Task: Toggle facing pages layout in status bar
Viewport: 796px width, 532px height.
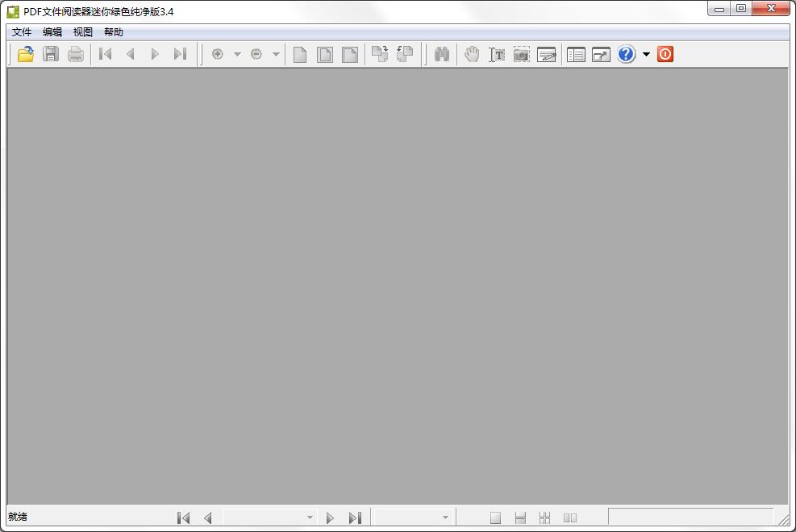Action: [570, 517]
